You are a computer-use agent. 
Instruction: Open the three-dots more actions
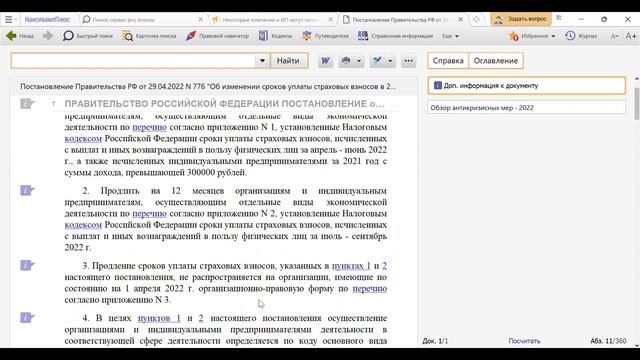(x=408, y=61)
